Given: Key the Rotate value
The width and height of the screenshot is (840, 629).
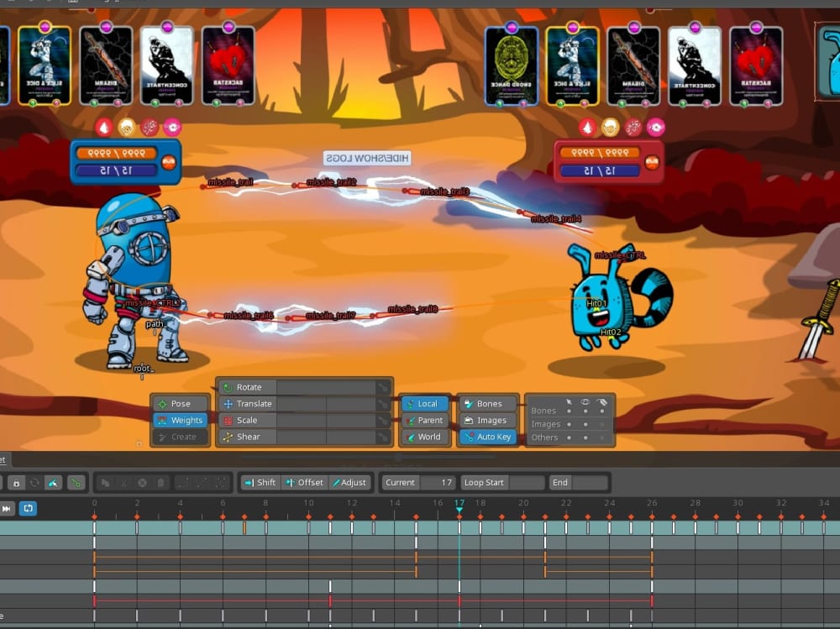Looking at the screenshot, I should 383,387.
